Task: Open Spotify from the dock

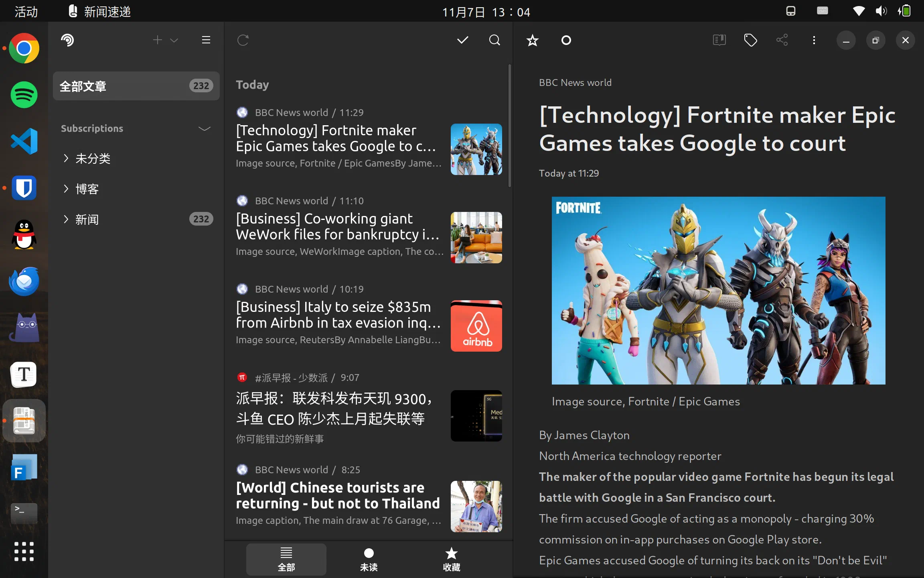Action: click(24, 95)
